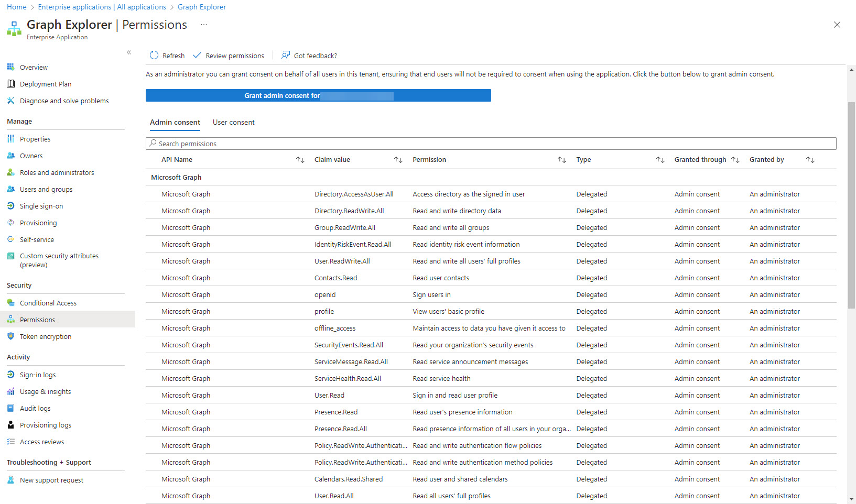
Task: Click the Sign-in logs icon
Action: coord(10,375)
